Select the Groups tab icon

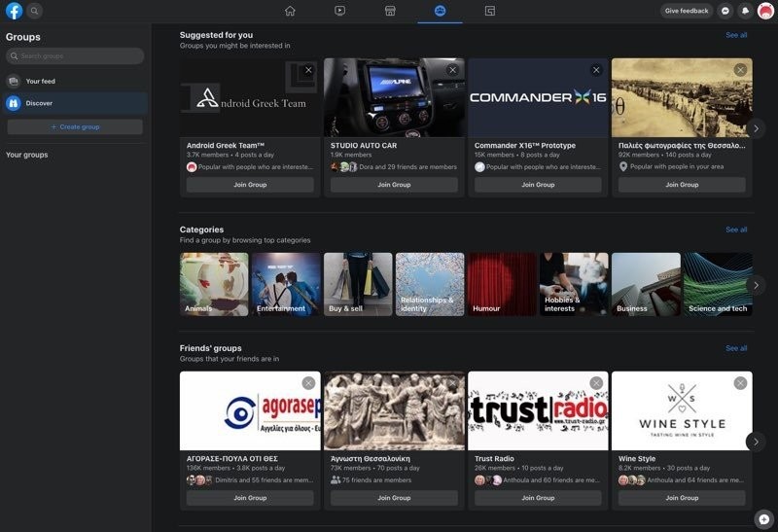click(x=441, y=11)
